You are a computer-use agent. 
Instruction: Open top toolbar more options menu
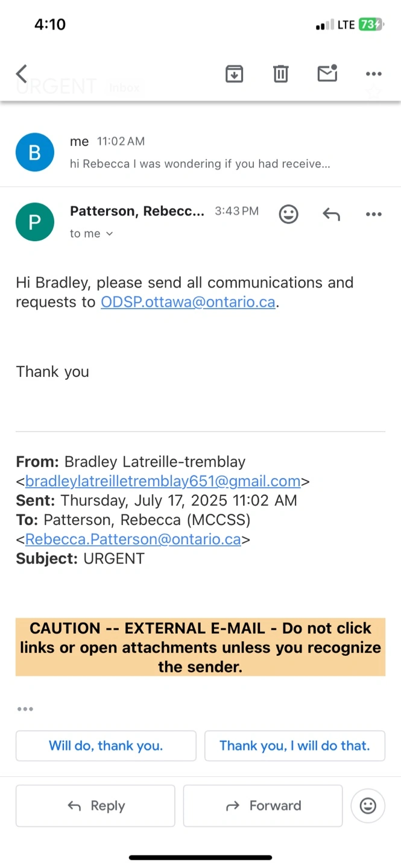pyautogui.click(x=374, y=74)
